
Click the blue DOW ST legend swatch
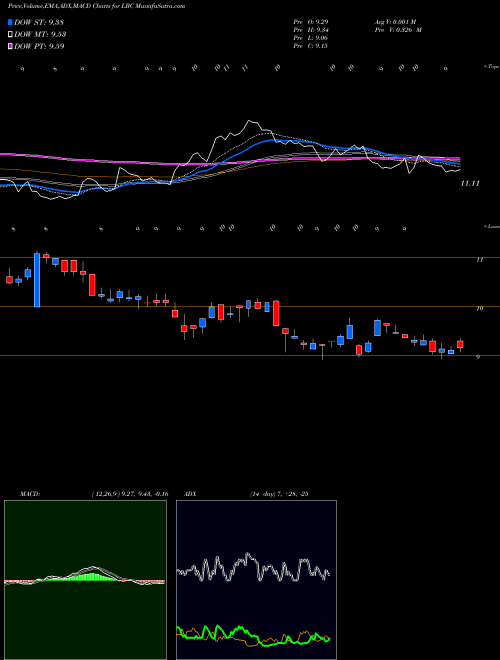point(10,22)
